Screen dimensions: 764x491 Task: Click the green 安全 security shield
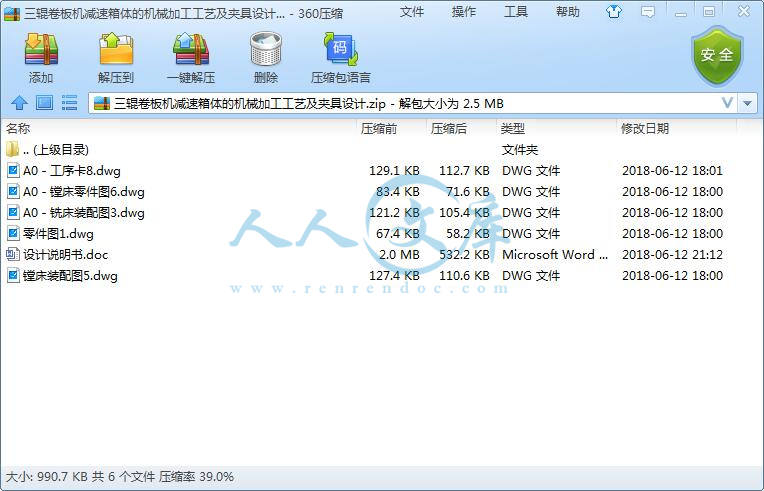coord(717,56)
